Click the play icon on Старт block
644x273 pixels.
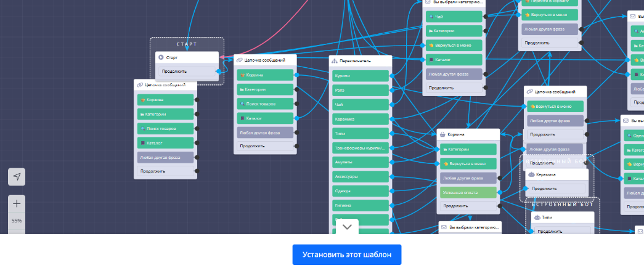(161, 57)
